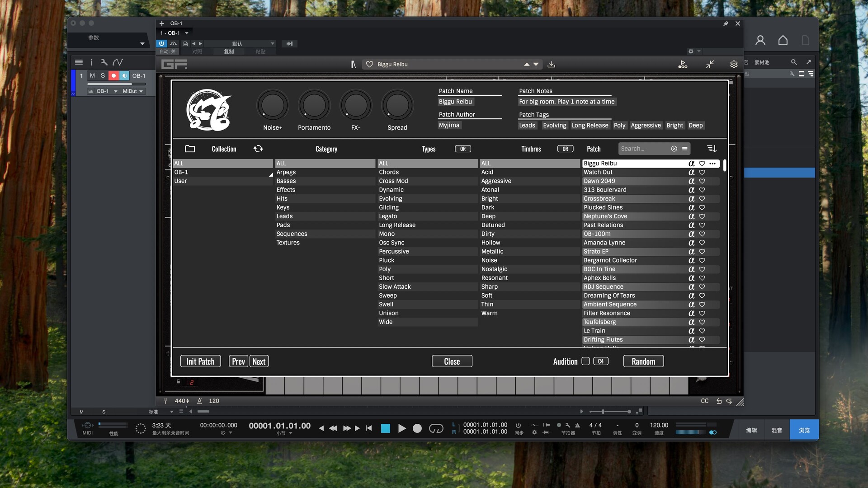Select Aggressive in the Timbres list
The height and width of the screenshot is (488, 868).
pos(530,181)
